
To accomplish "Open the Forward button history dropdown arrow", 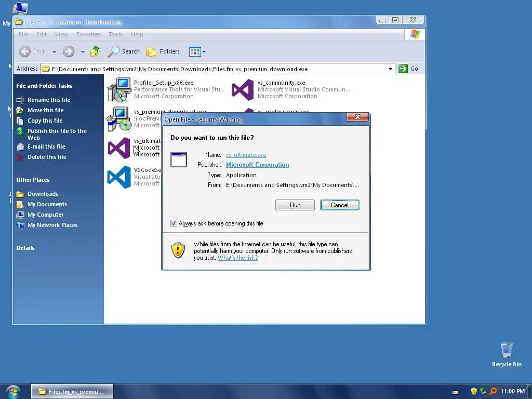I will [x=83, y=52].
